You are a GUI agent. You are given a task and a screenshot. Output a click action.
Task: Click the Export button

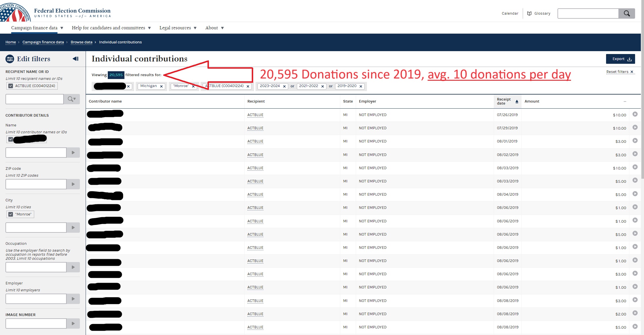pyautogui.click(x=620, y=59)
